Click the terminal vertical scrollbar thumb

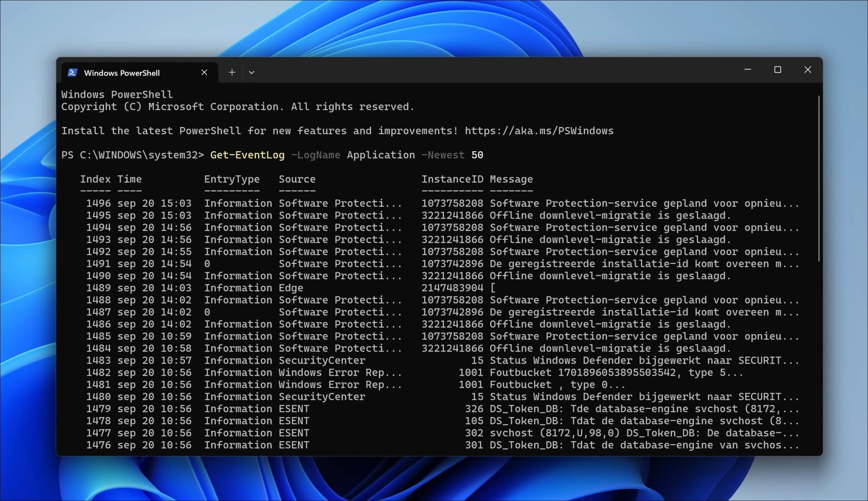point(819,178)
